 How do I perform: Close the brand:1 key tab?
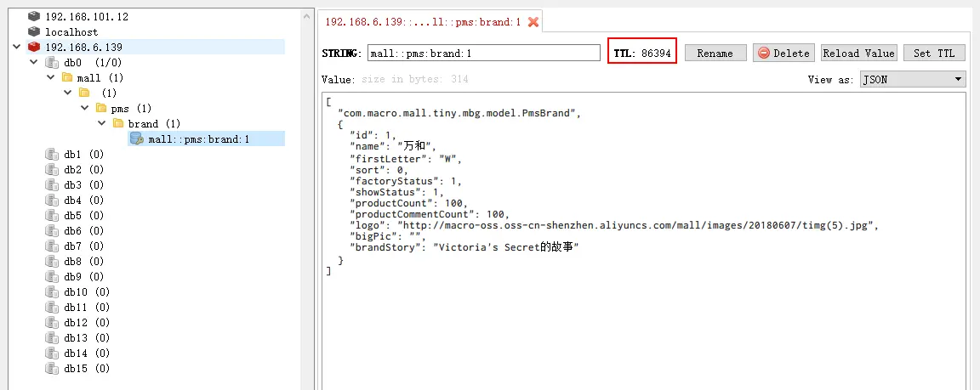[533, 22]
